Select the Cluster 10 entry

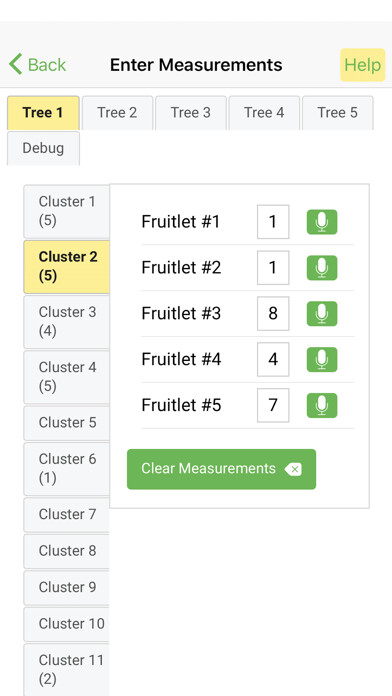(x=67, y=624)
